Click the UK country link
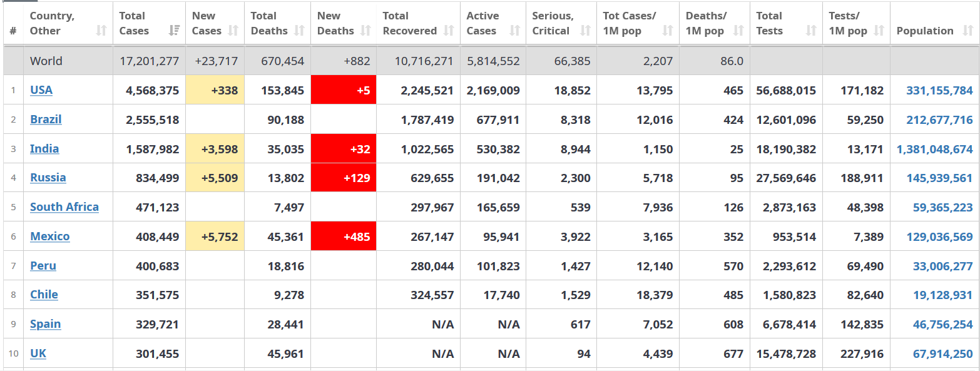Screen dimensions: 980x371 [38, 353]
